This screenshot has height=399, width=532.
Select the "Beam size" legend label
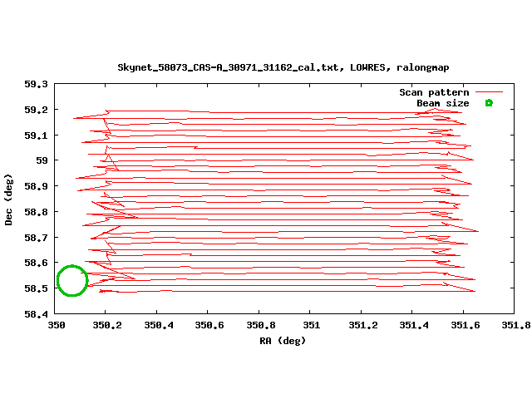(x=442, y=103)
